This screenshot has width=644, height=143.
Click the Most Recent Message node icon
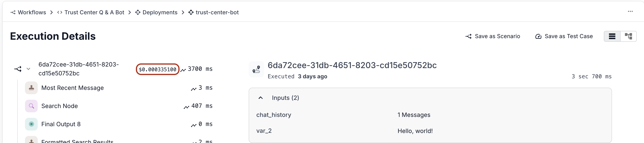(31, 88)
